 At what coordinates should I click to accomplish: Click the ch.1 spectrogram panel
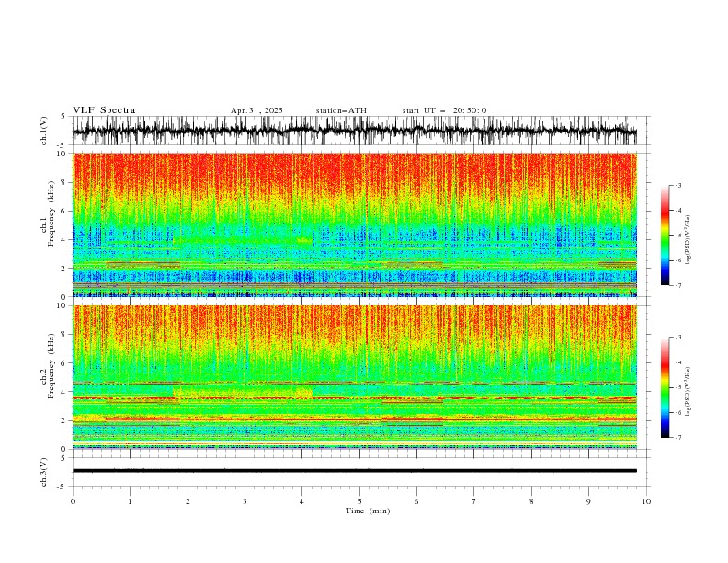point(354,224)
